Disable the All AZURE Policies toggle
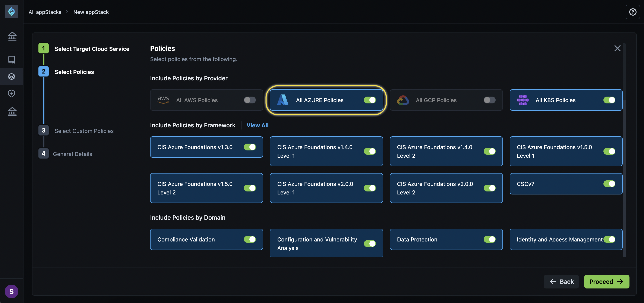The width and height of the screenshot is (644, 303). pos(370,100)
